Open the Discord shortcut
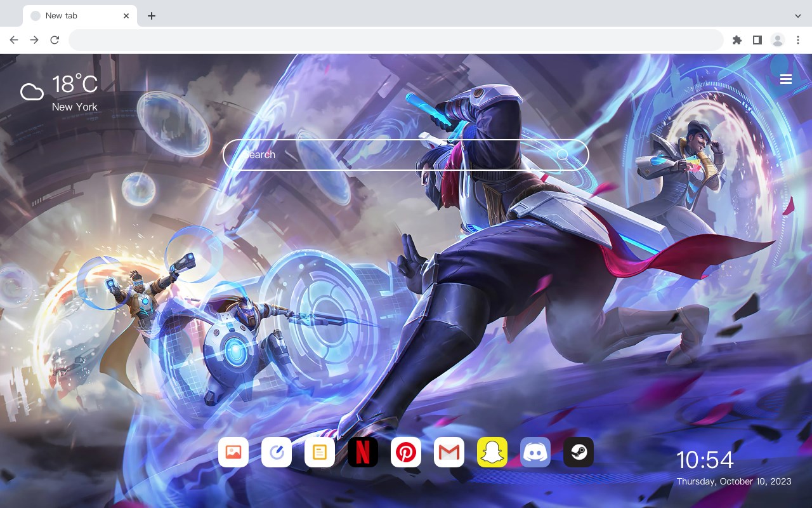The width and height of the screenshot is (812, 508). click(535, 452)
